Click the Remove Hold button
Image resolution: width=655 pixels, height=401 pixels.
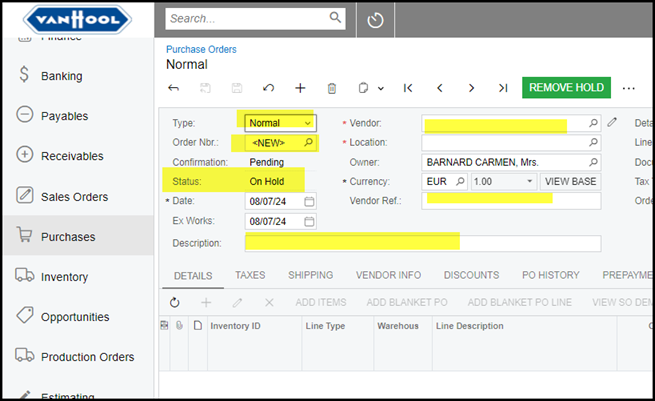pyautogui.click(x=565, y=87)
